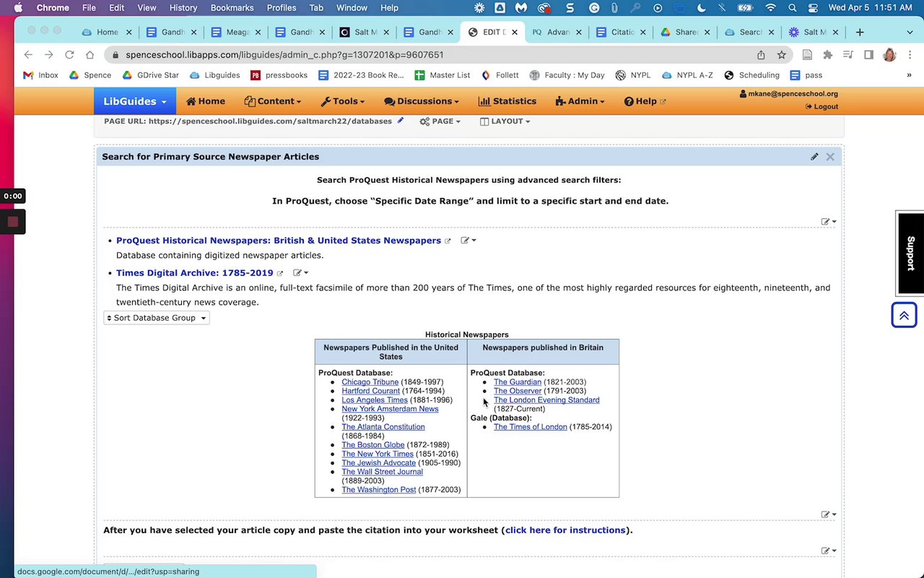
Task: Click the browser back arrow
Action: [28, 55]
